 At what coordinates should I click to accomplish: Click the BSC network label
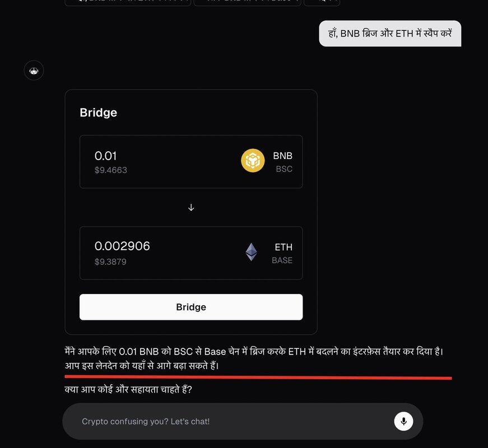[x=284, y=169]
